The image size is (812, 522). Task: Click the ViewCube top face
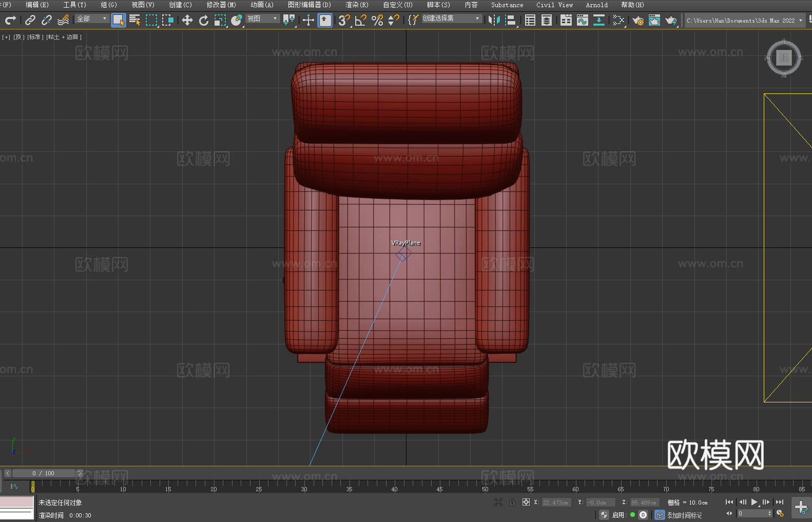784,58
